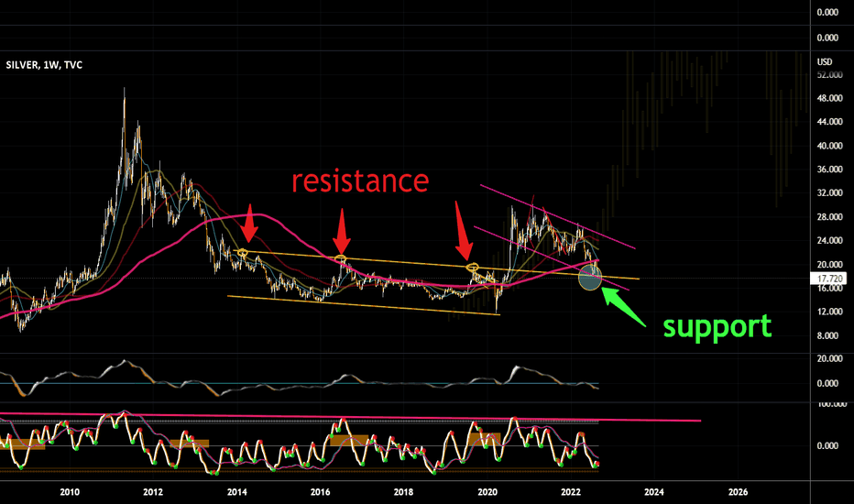Screen dimensions: 854x504
Task: Click the 28.000 price scale label
Action: [829, 217]
